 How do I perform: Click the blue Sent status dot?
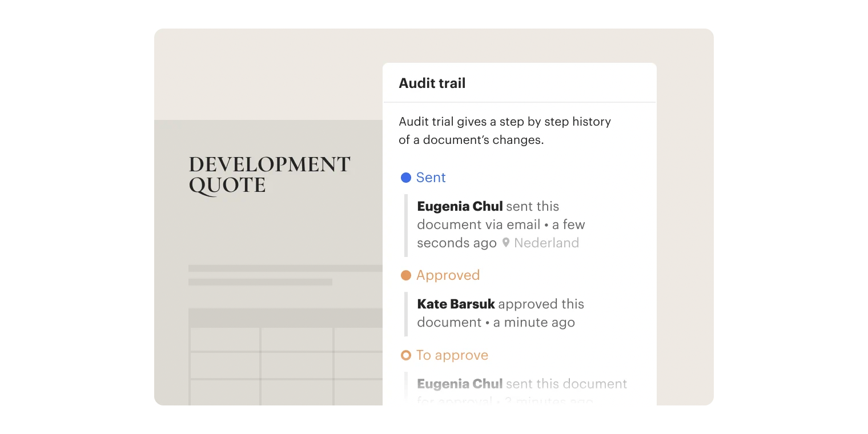[406, 178]
